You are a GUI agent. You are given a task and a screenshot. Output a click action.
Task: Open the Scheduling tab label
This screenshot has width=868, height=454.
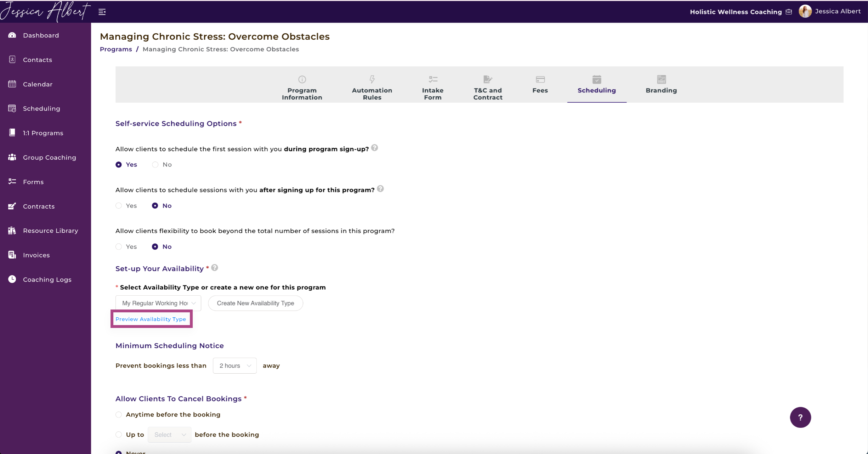pyautogui.click(x=597, y=90)
